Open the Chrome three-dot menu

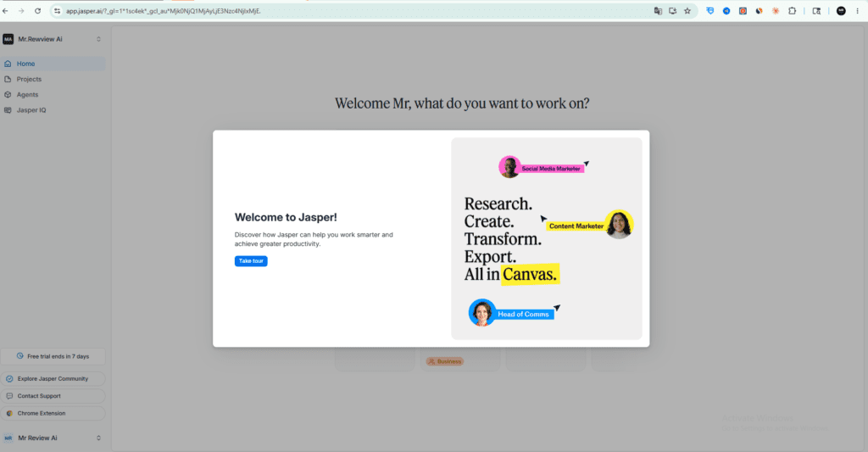[x=857, y=10]
